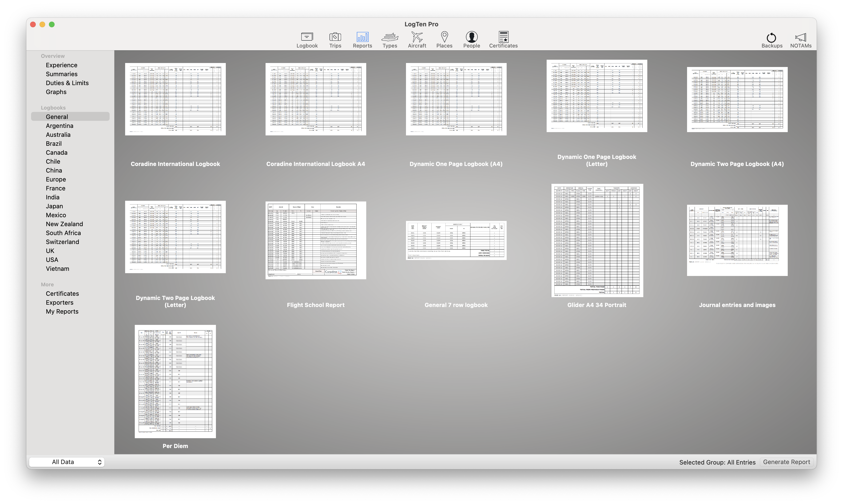Select the Chile logbooks category

pyautogui.click(x=53, y=161)
